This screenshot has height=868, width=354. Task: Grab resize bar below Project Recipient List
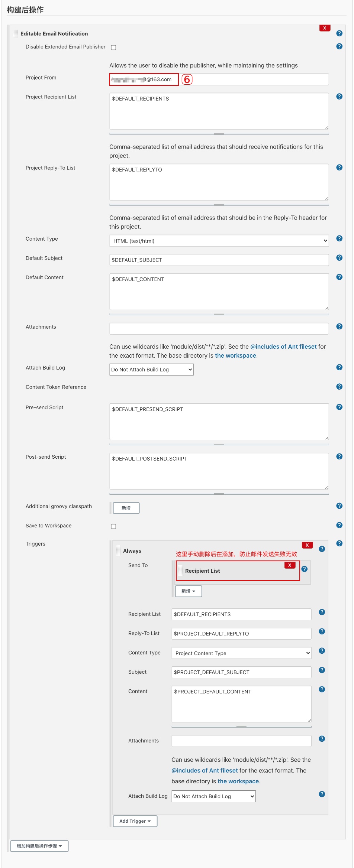click(219, 133)
